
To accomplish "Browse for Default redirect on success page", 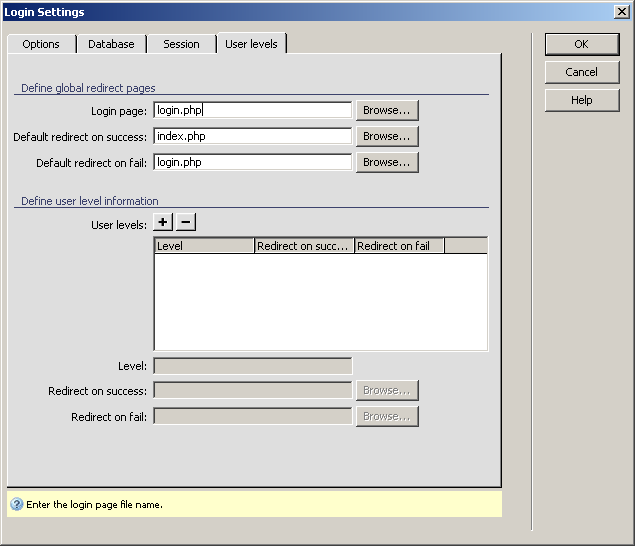I will coord(387,136).
